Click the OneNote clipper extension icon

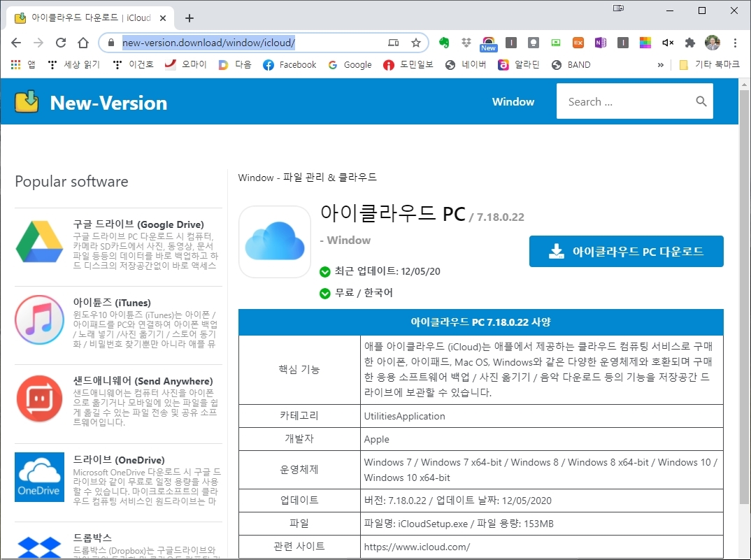pyautogui.click(x=600, y=43)
